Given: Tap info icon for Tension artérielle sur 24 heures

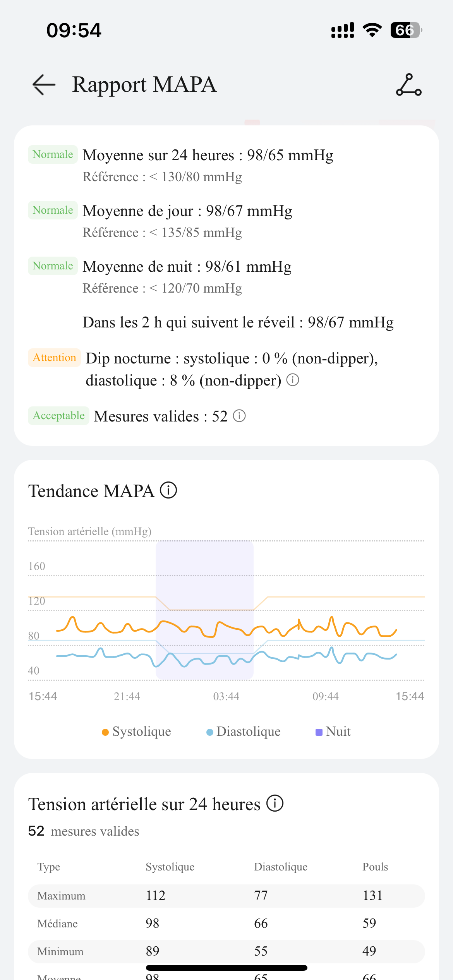Looking at the screenshot, I should (275, 803).
